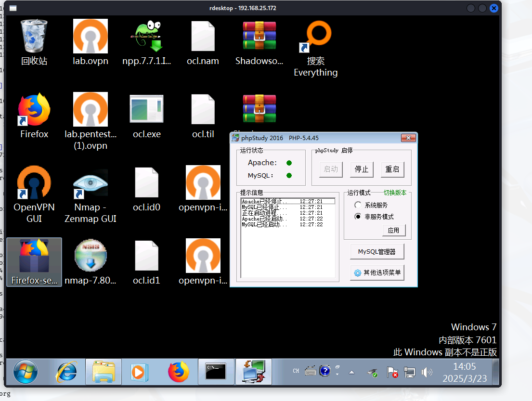The width and height of the screenshot is (532, 401).
Task: Open the OpenVPN GUI shortcut
Action: (34, 194)
